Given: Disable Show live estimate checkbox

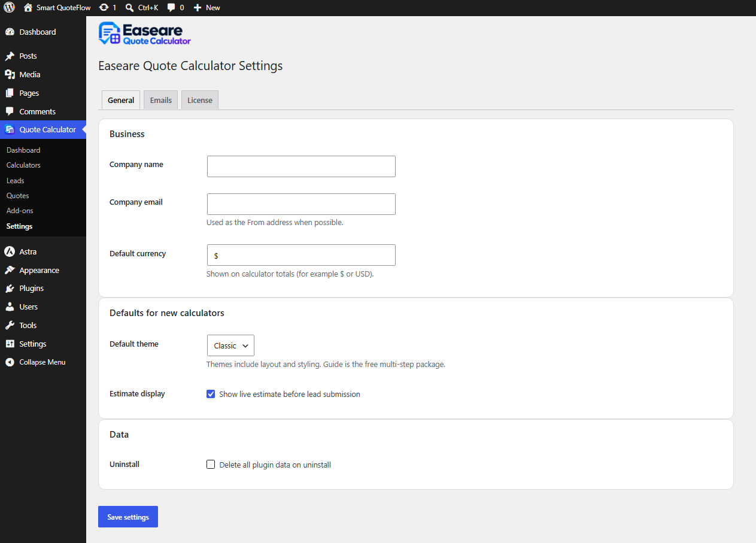Looking at the screenshot, I should pyautogui.click(x=211, y=394).
